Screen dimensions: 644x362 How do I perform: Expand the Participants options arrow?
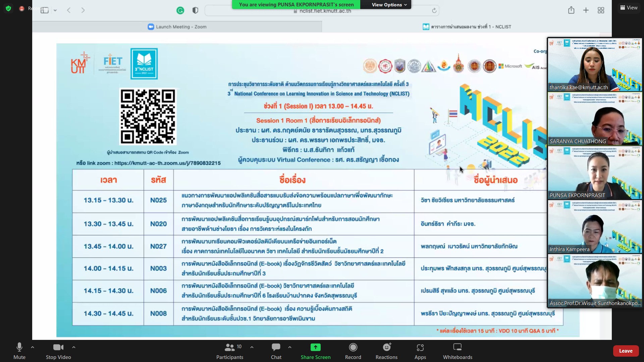click(x=252, y=347)
